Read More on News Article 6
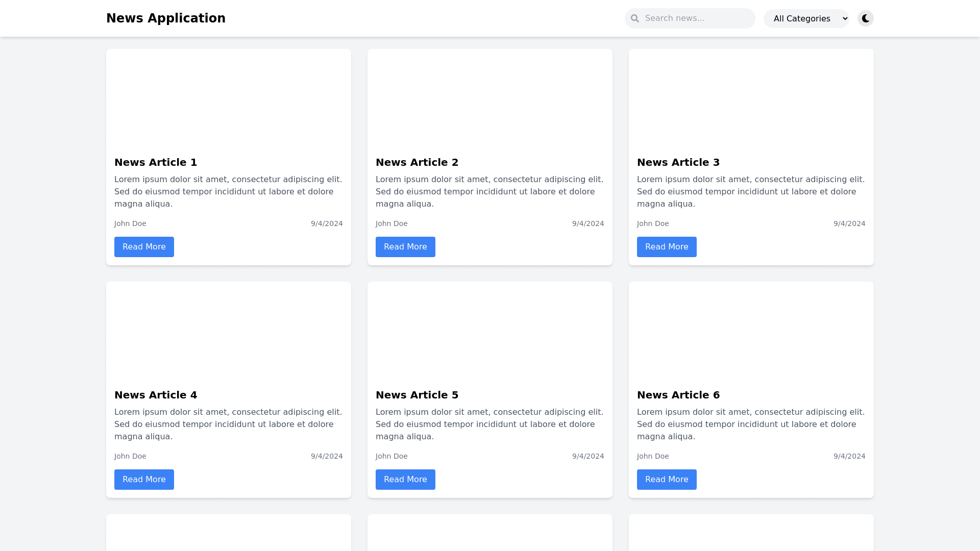Screen dimensions: 980x551 667,480
